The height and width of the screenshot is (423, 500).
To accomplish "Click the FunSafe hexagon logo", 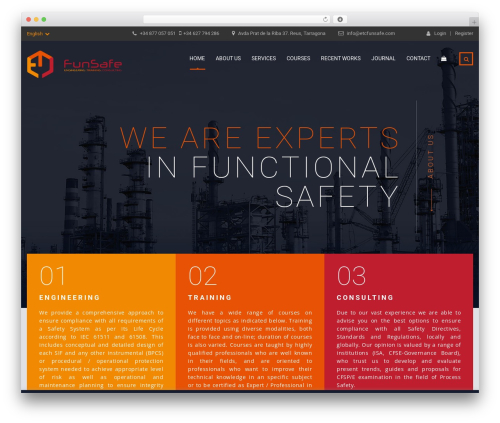I will (x=40, y=64).
